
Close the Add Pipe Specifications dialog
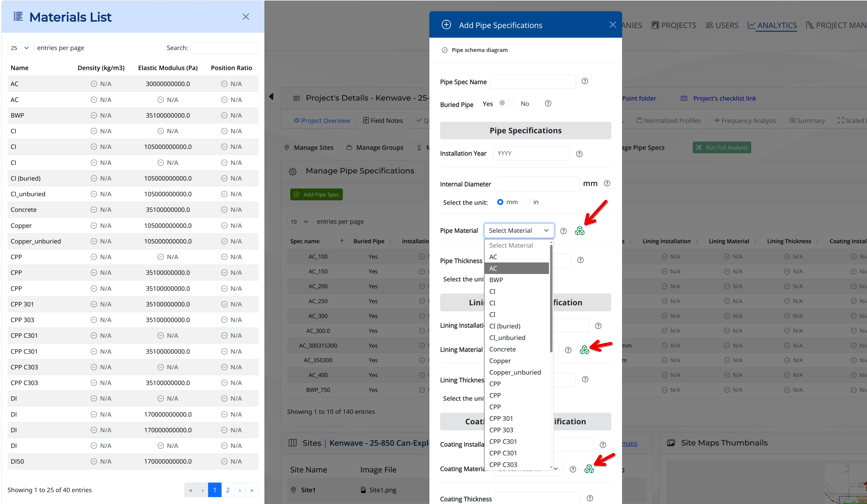[x=612, y=25]
